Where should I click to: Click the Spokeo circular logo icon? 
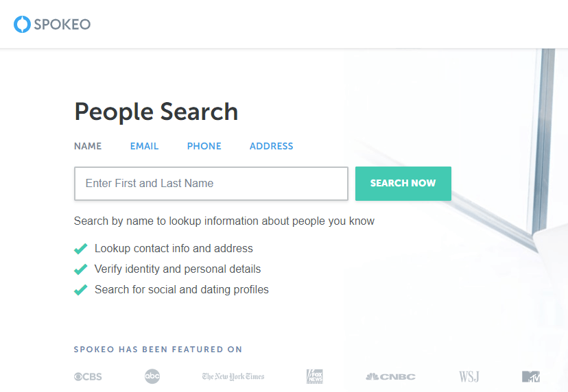click(x=22, y=24)
